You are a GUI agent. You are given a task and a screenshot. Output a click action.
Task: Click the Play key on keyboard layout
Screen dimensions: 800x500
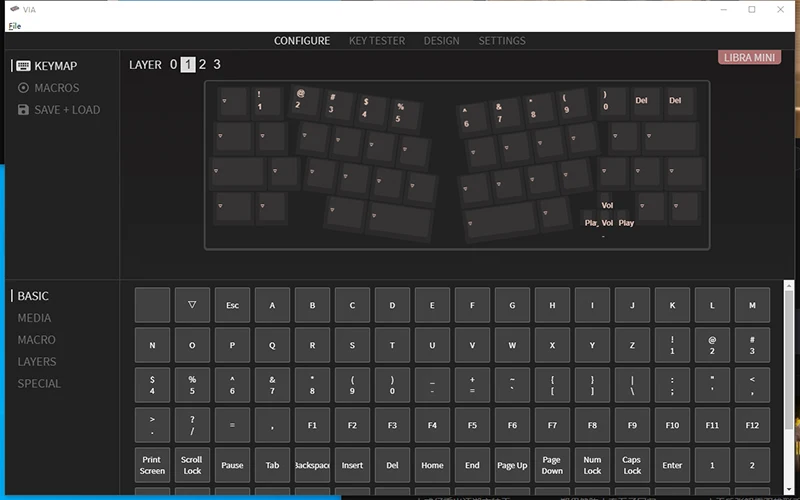pos(626,222)
